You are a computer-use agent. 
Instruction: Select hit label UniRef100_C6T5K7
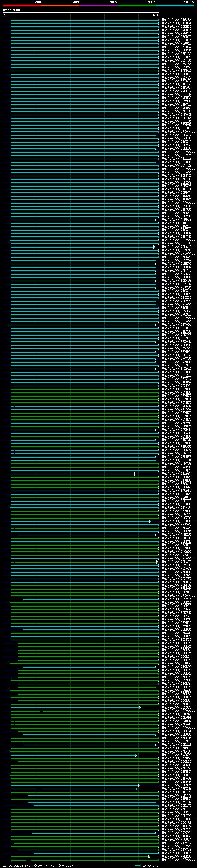click(x=177, y=47)
